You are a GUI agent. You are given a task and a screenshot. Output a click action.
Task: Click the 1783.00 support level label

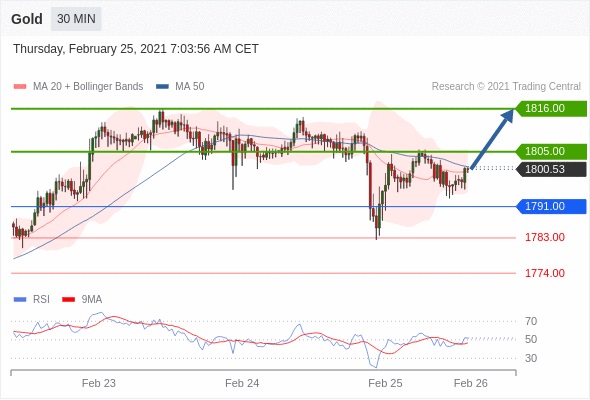pos(545,237)
